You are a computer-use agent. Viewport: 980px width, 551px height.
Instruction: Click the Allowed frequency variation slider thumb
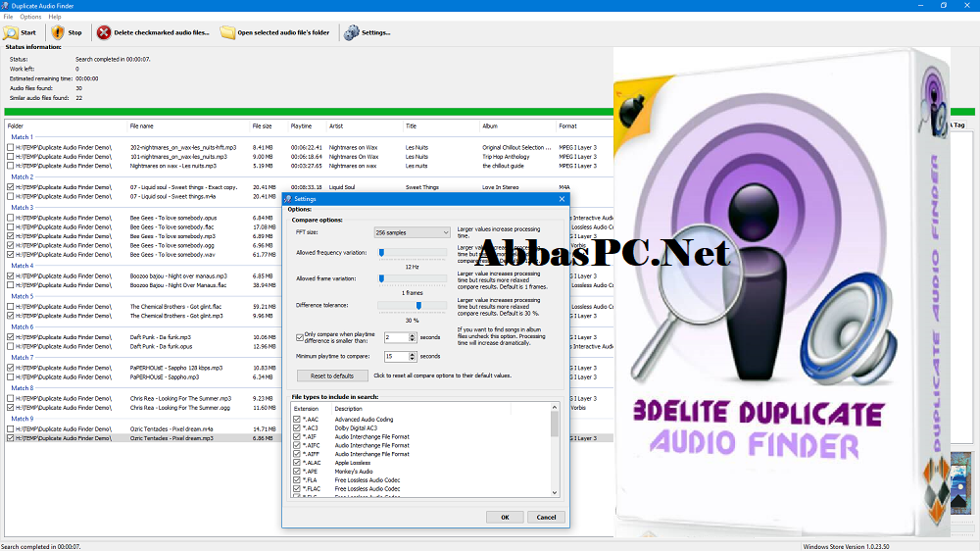[381, 253]
